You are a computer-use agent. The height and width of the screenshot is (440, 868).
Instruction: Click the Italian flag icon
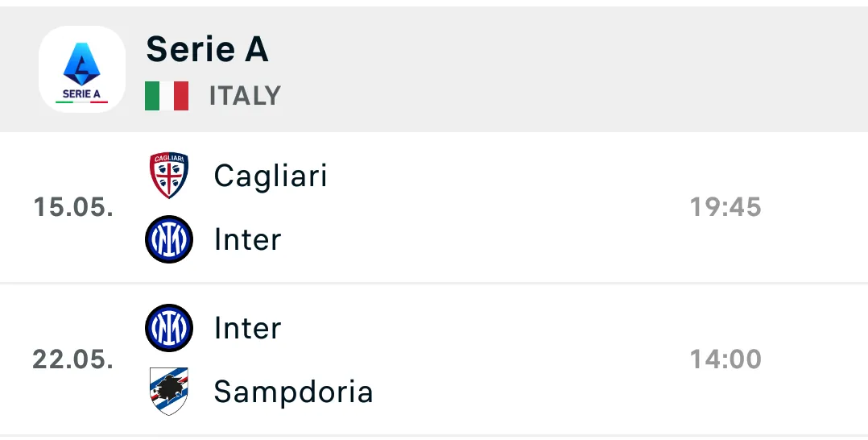tap(167, 96)
